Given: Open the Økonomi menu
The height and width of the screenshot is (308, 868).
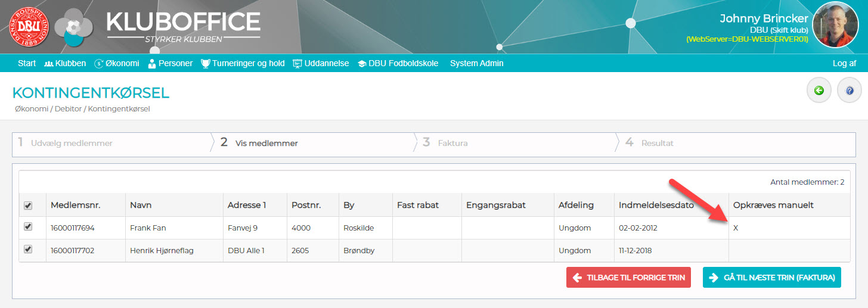Looking at the screenshot, I should click(x=117, y=63).
